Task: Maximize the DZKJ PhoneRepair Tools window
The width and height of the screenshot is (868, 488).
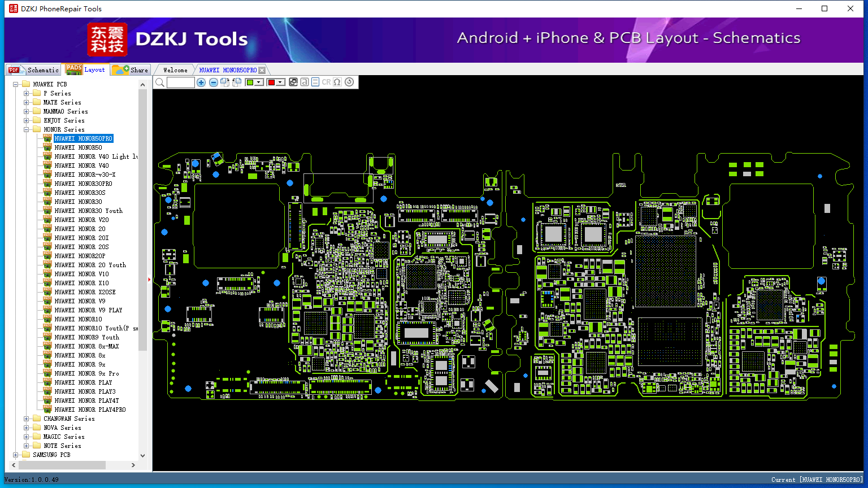Action: [x=824, y=8]
